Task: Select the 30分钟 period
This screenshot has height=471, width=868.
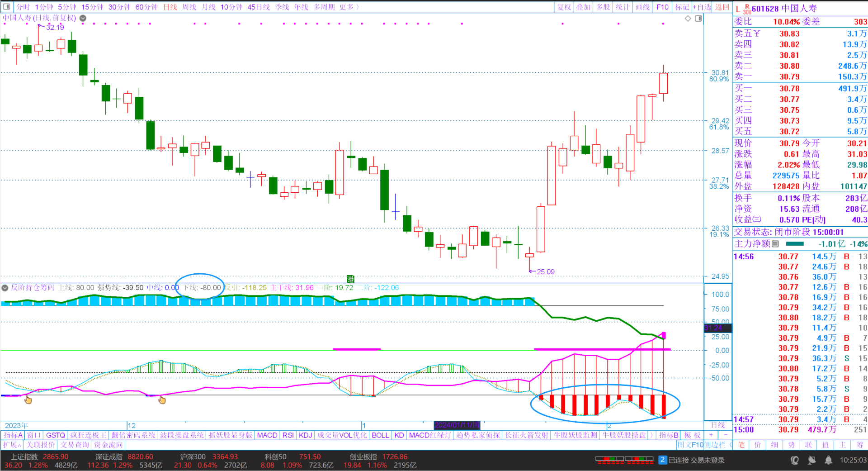Action: (x=119, y=7)
